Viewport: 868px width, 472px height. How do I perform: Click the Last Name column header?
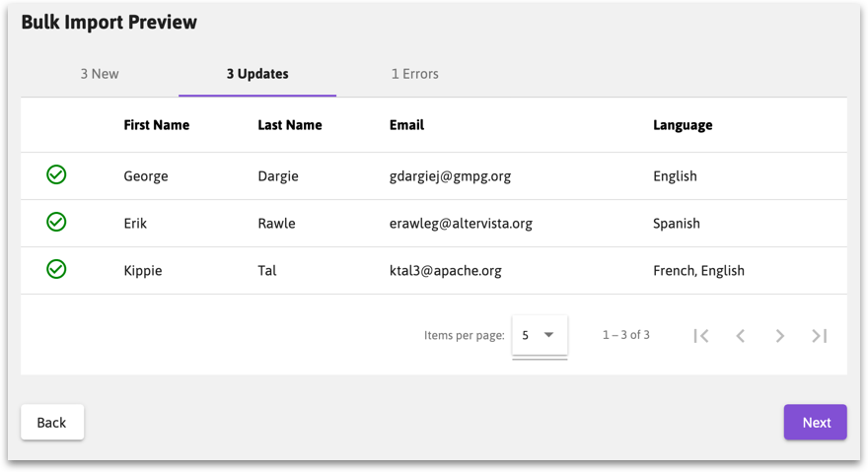tap(290, 125)
